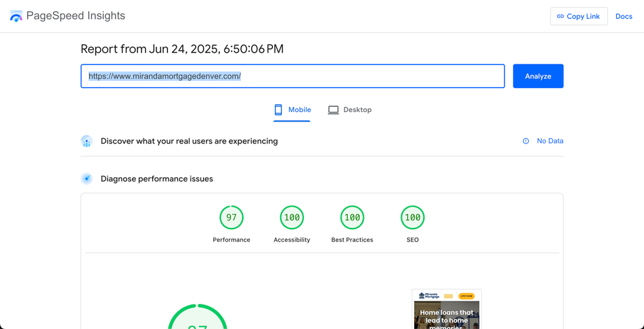Screen dimensions: 644x329
Task: Switch to the Mobile tab
Action: pyautogui.click(x=292, y=110)
